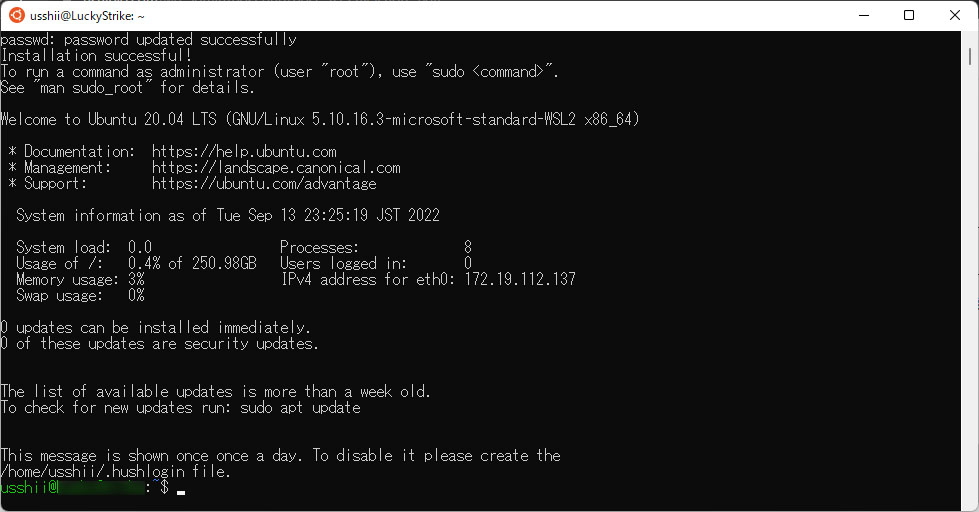The image size is (979, 512).
Task: Click the IPv4 address 172.19.112.137
Action: [520, 279]
